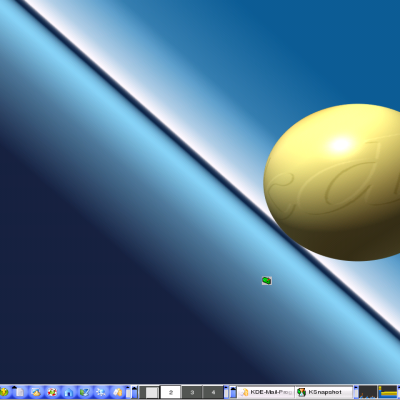Switch to virtual desktop 4 in pager
Image resolution: width=400 pixels, height=400 pixels.
213,392
